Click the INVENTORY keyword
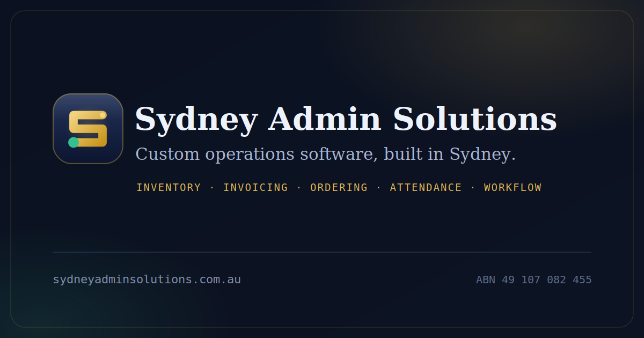 (169, 188)
